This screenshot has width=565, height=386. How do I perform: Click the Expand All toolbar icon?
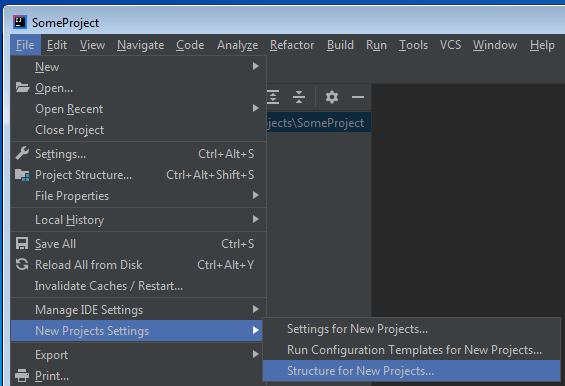click(273, 97)
